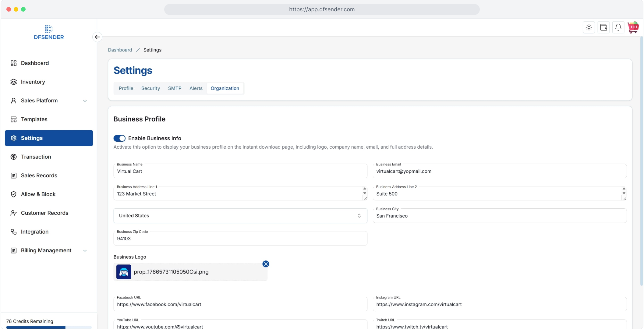Click the credits remaining progress bar

tap(49, 327)
